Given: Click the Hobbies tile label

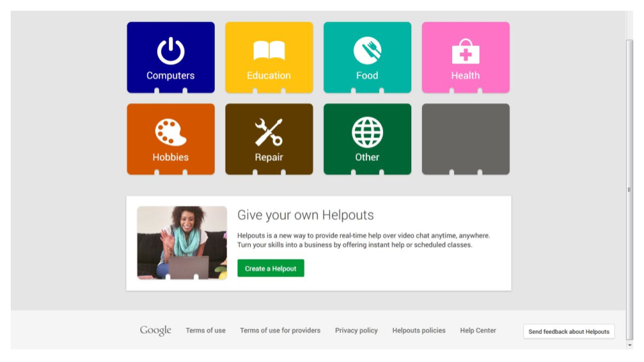Looking at the screenshot, I should 170,157.
